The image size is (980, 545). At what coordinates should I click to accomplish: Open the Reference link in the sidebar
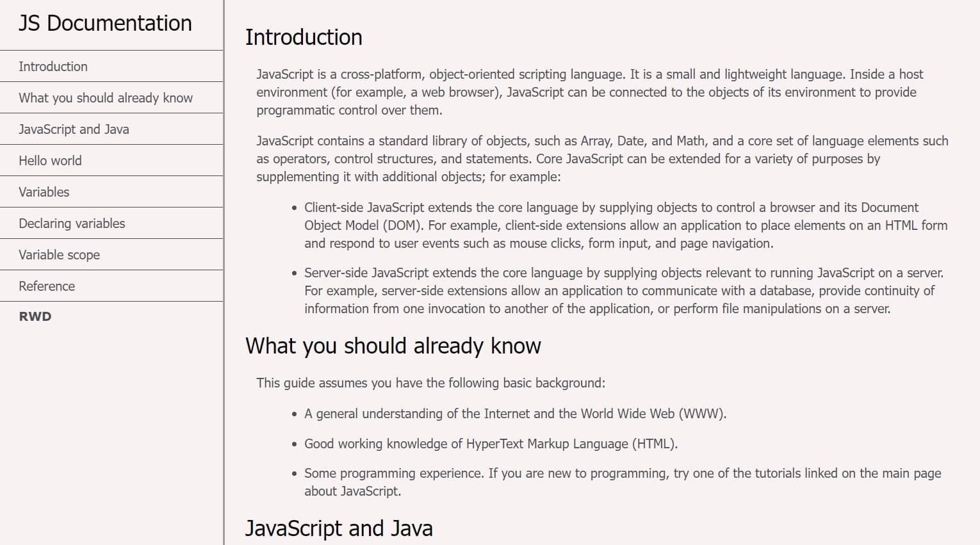point(47,286)
